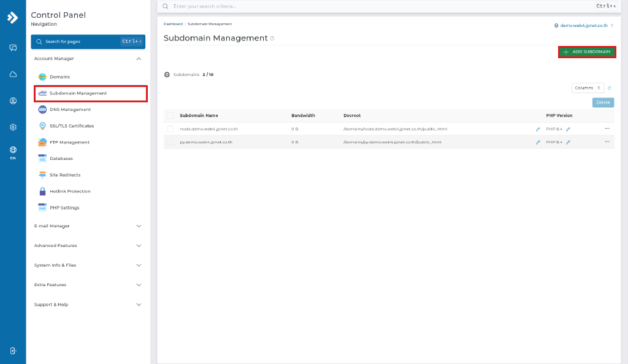
Task: Click the PHP Version column header
Action: [559, 116]
